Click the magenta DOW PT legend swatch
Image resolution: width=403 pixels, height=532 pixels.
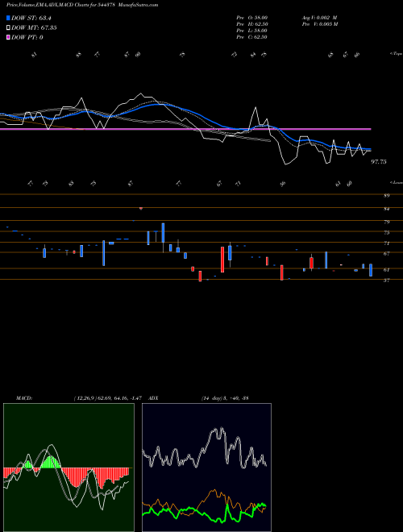[x=9, y=37]
